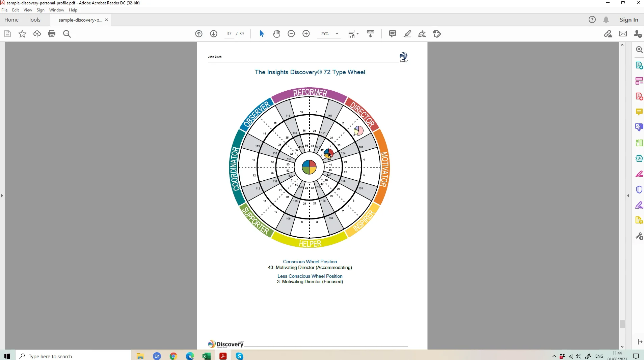Select the Highlight tool
This screenshot has width=644, height=360.
407,34
